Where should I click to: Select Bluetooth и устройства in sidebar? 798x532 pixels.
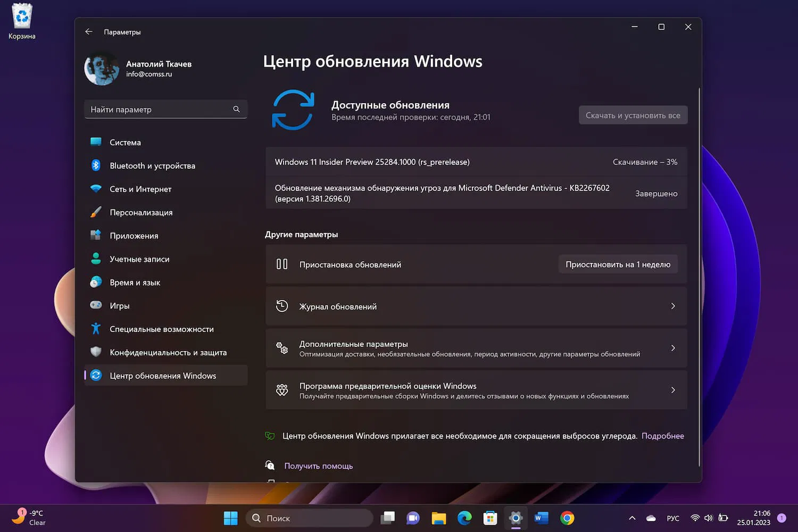tap(152, 165)
